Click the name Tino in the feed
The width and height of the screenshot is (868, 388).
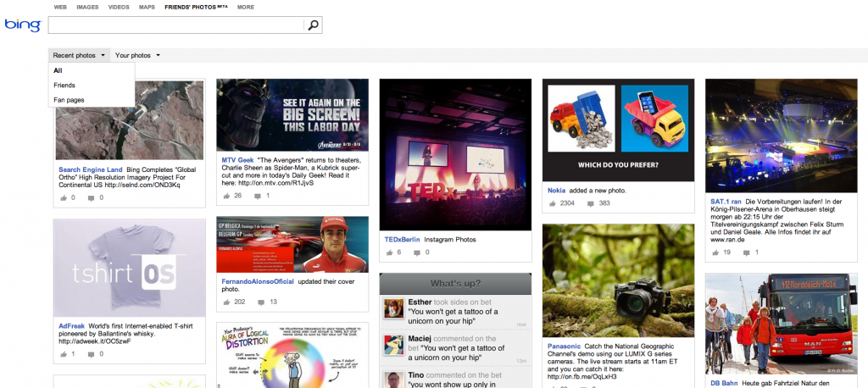tap(415, 375)
